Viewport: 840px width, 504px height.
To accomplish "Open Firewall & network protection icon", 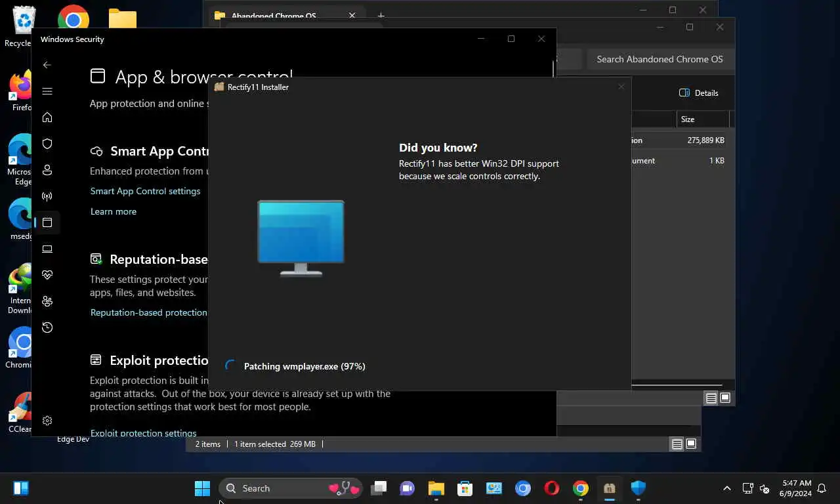I will coord(47,196).
